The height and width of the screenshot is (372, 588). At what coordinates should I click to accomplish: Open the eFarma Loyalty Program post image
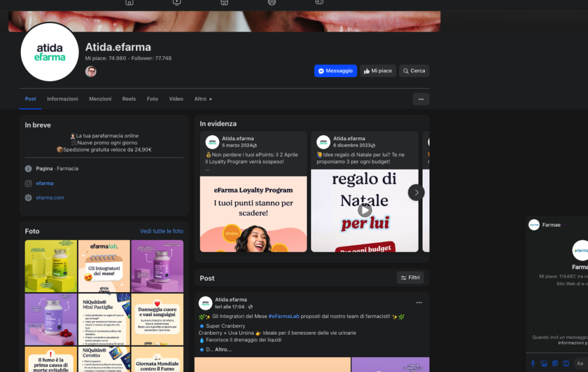tap(253, 214)
